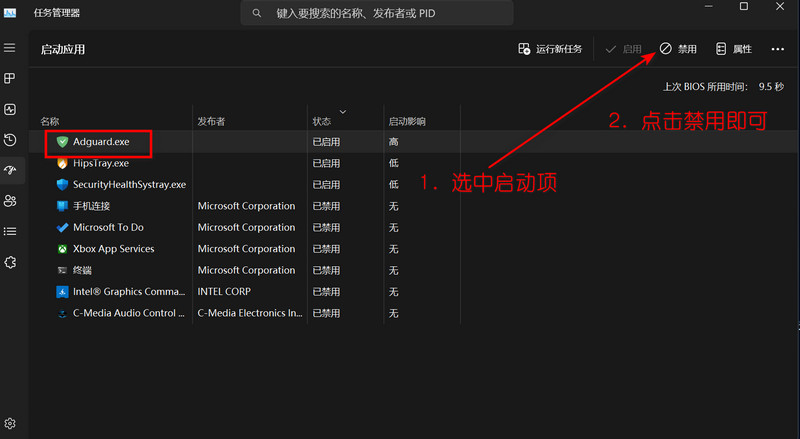
Task: Click the Microsoft To Do checkmark icon
Action: tap(62, 228)
